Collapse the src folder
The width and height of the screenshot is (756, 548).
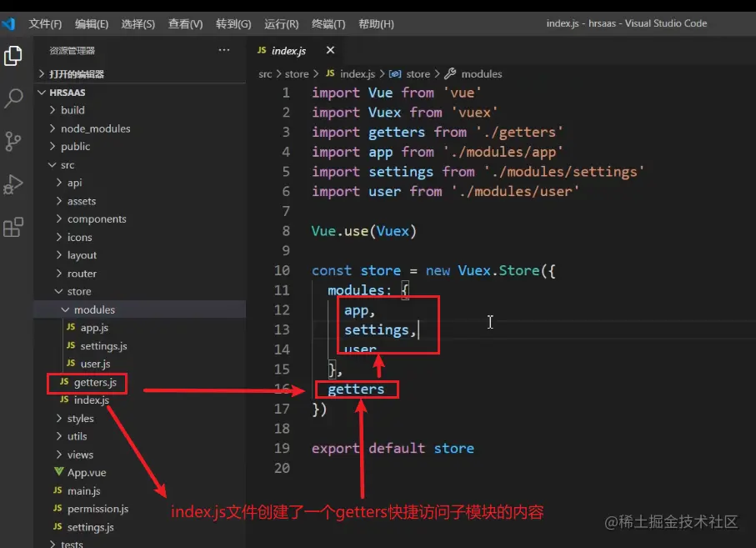[140, 164]
